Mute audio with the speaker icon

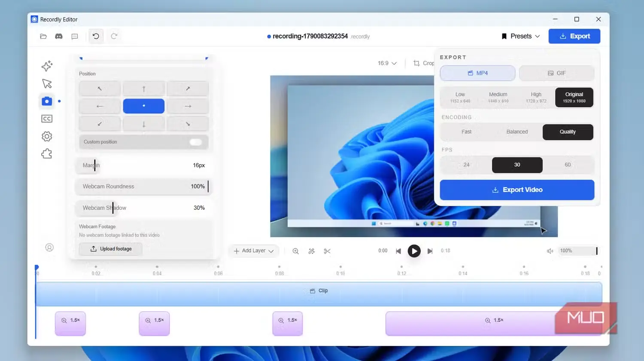(x=550, y=251)
